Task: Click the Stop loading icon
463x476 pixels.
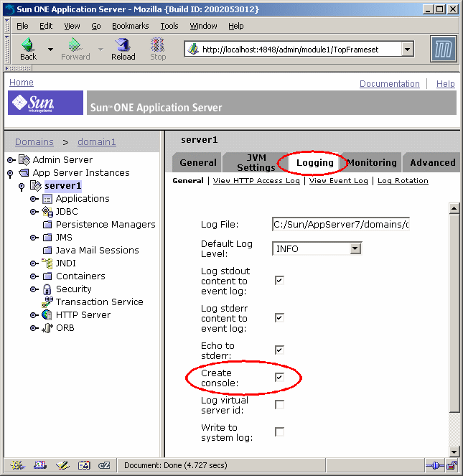Action: point(158,45)
